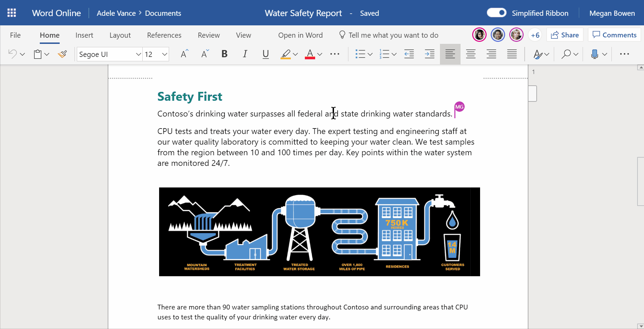This screenshot has height=329, width=644.
Task: Expand highlight color options arrow
Action: pos(295,54)
